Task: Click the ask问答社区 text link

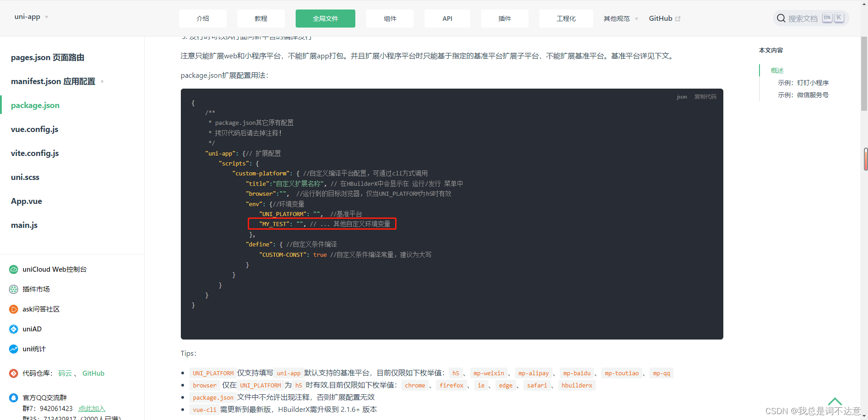Action: click(41, 309)
